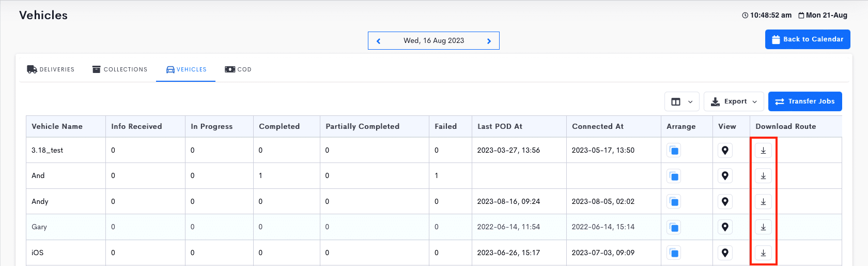Open the COD tab
The height and width of the screenshot is (266, 868).
[238, 69]
